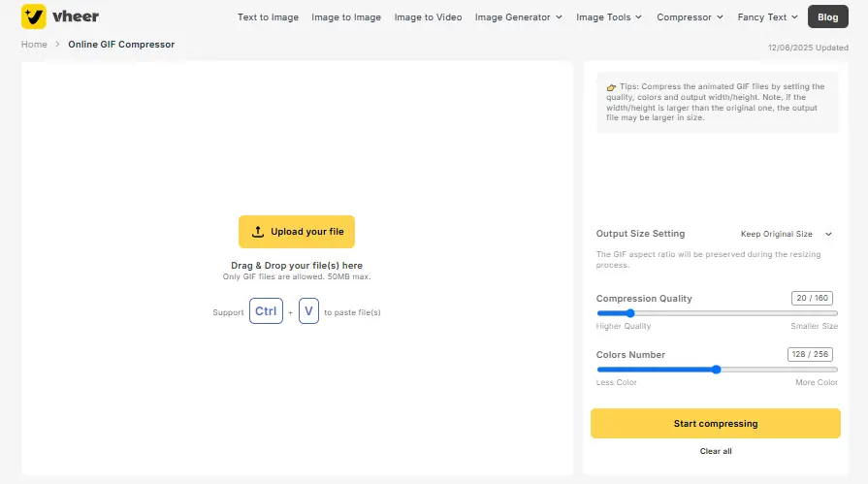868x484 pixels.
Task: Expand the Image Generator menu
Action: (x=518, y=17)
